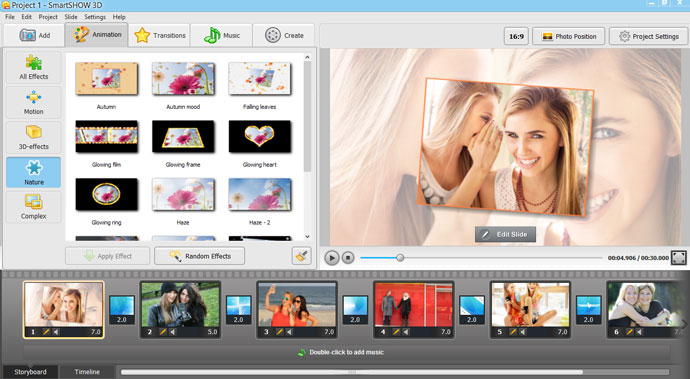Switch to the Animation tab

[x=97, y=34]
